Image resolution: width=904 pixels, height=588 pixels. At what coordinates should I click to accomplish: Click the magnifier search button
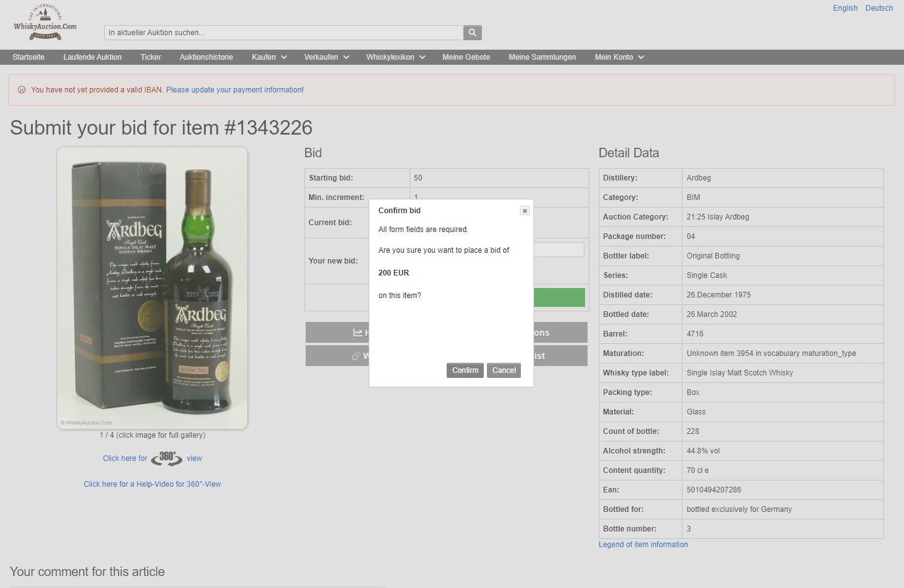[472, 33]
